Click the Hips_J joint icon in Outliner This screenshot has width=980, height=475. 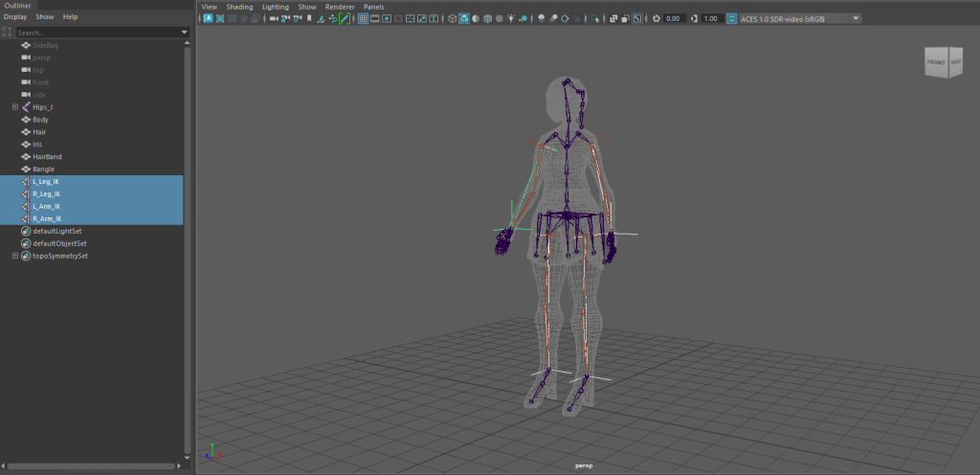[26, 107]
